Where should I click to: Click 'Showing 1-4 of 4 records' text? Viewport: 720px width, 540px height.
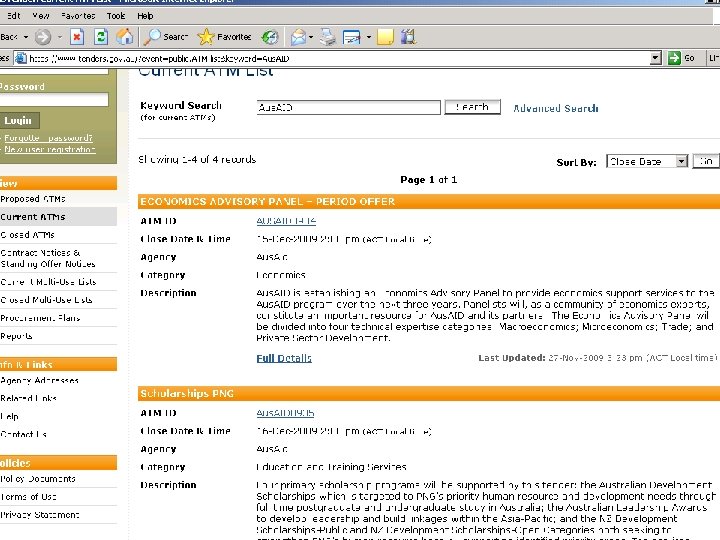tap(197, 159)
